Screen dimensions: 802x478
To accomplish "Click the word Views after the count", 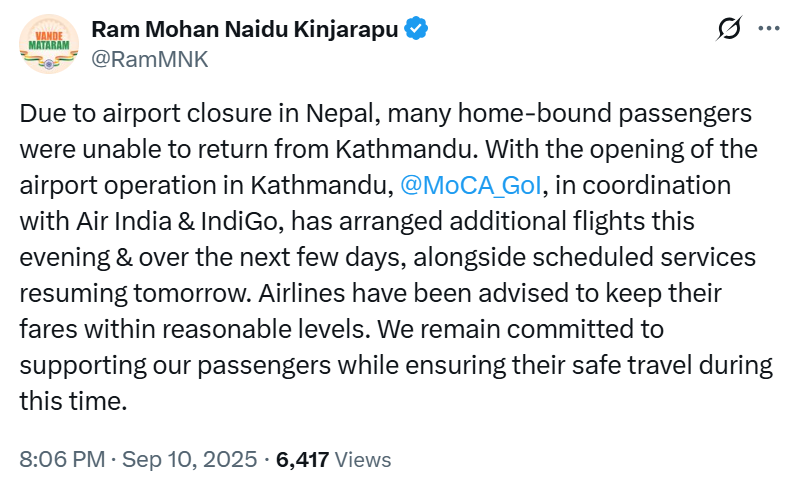I will [363, 460].
